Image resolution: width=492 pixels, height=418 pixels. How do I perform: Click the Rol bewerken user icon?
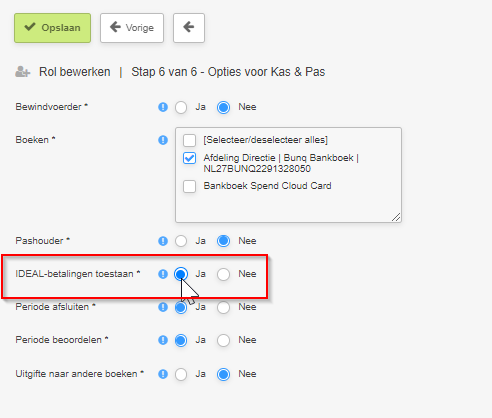[x=23, y=72]
